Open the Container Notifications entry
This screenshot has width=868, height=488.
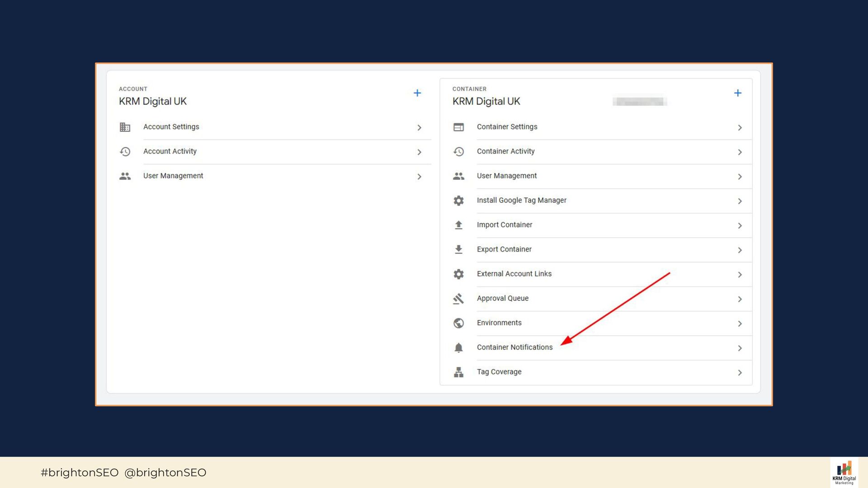click(514, 347)
